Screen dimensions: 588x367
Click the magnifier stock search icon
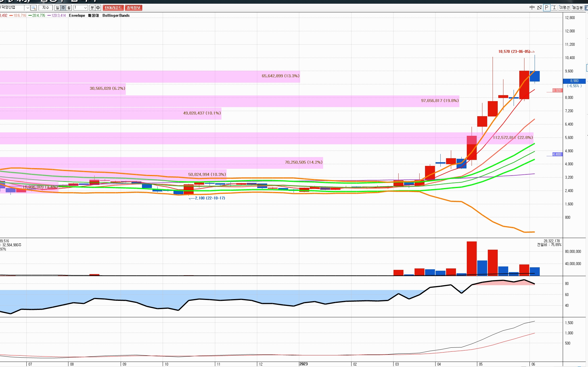tap(34, 8)
